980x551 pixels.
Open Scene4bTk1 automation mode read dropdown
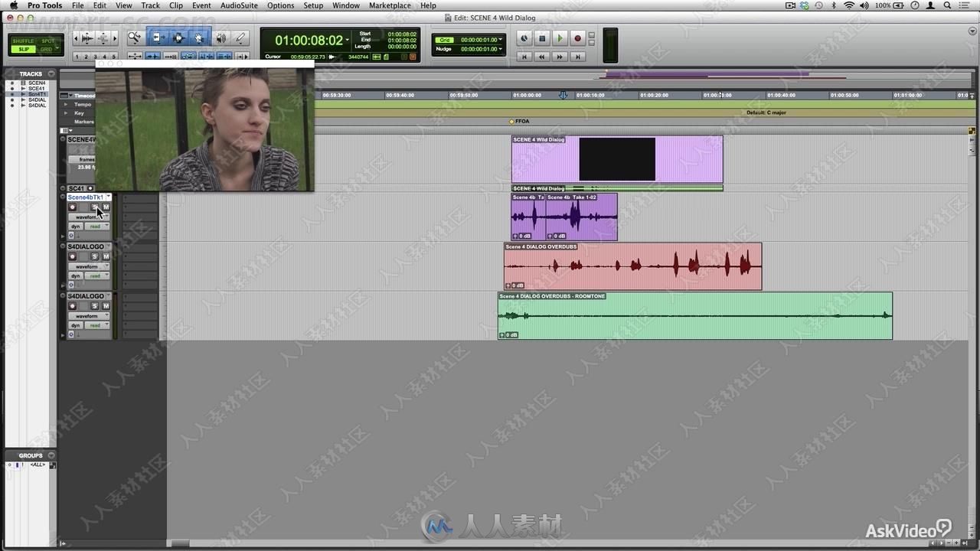point(96,227)
